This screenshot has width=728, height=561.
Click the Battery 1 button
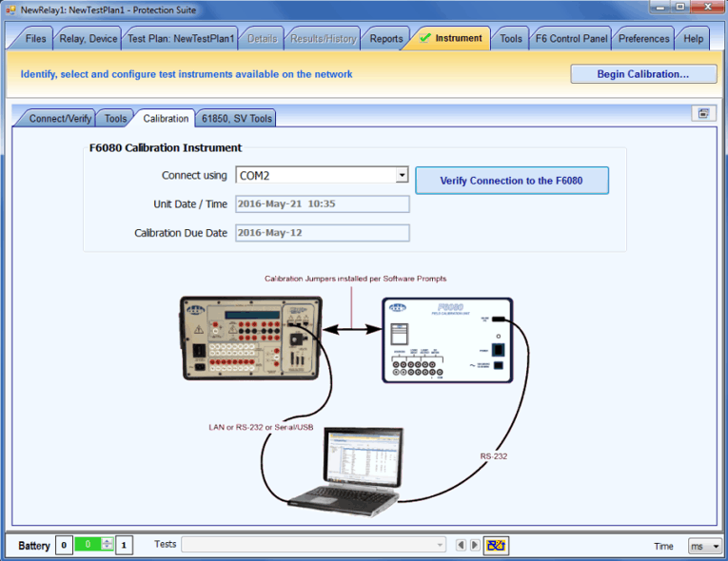click(124, 545)
